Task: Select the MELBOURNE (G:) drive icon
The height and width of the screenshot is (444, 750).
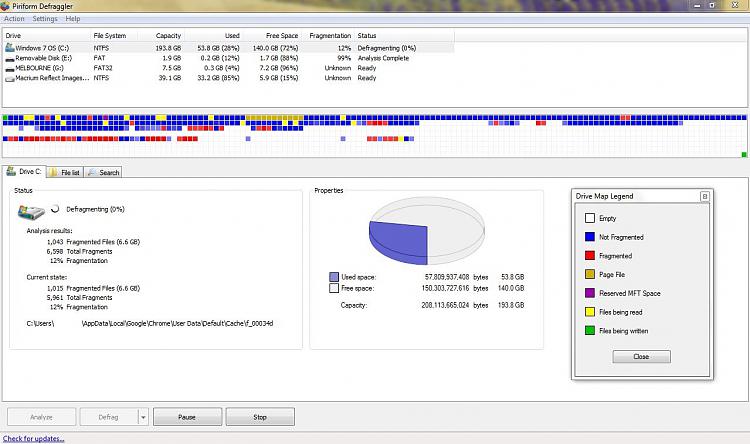Action: [x=10, y=68]
